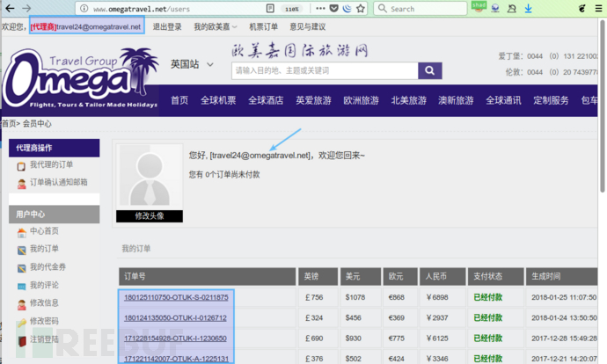Screen dimensions: 607x364
Task: Expand the 我的欧美嘉 dropdown
Action: 216,26
